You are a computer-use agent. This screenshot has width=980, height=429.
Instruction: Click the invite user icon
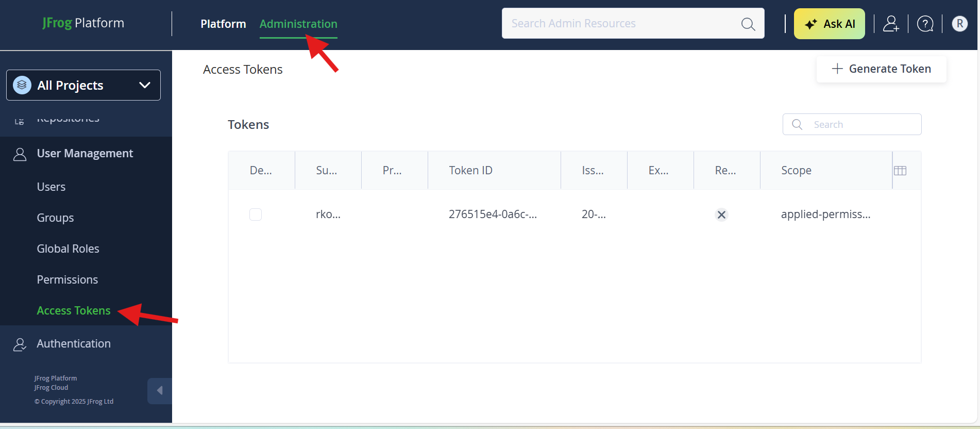(891, 24)
